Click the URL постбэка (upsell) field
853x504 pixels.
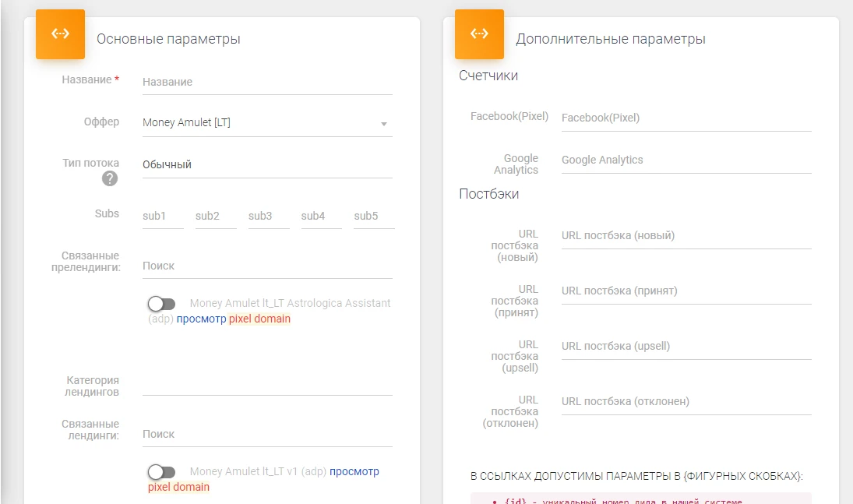click(686, 347)
